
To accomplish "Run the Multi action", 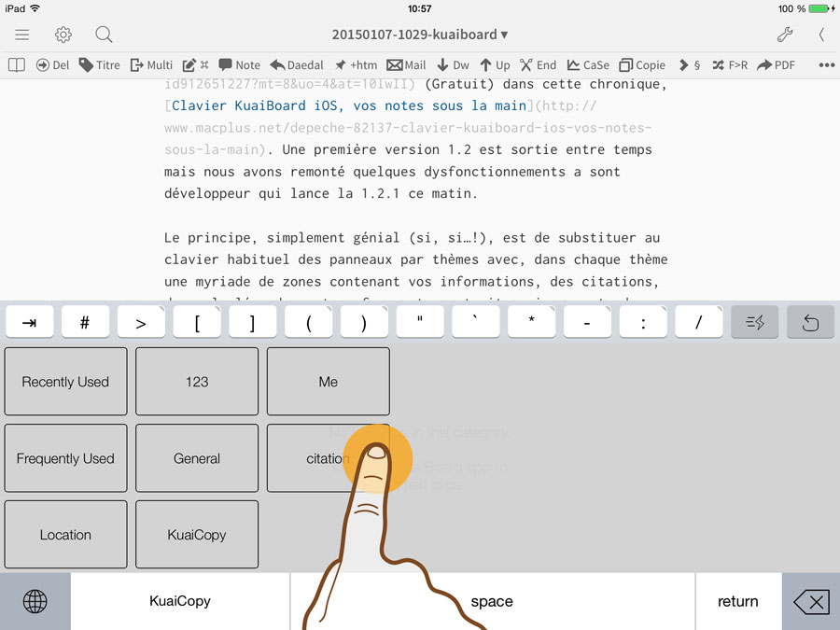I will point(151,65).
